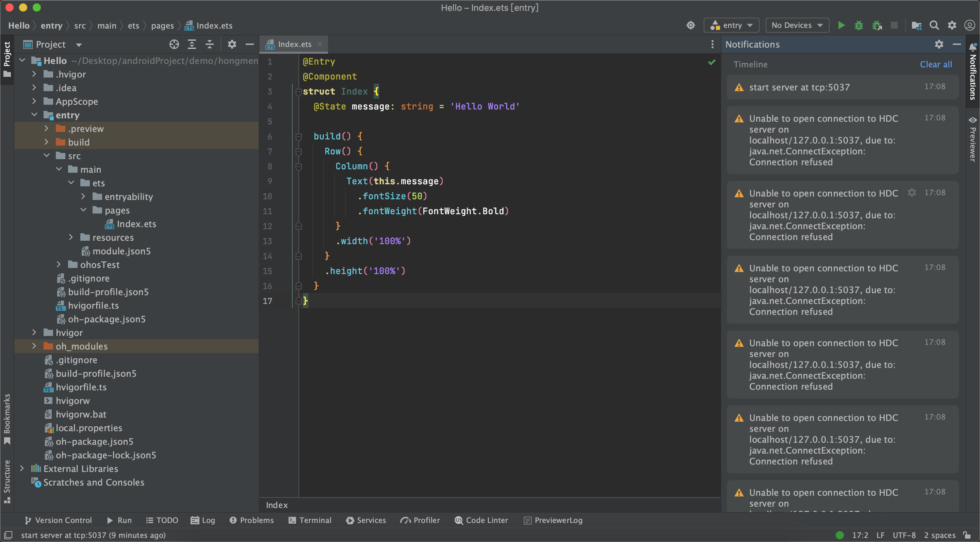Open Project panel options gear
The width and height of the screenshot is (980, 542).
[x=232, y=45]
